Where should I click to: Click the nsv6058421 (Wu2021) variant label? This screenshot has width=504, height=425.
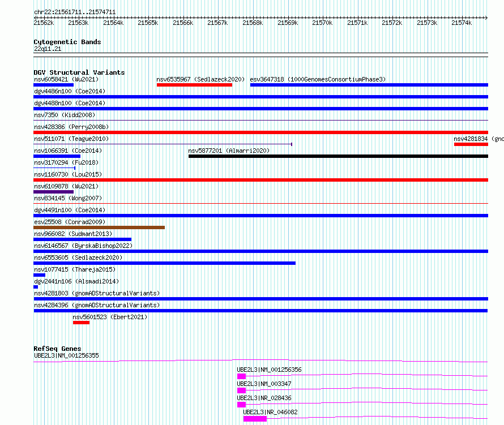pyautogui.click(x=66, y=79)
